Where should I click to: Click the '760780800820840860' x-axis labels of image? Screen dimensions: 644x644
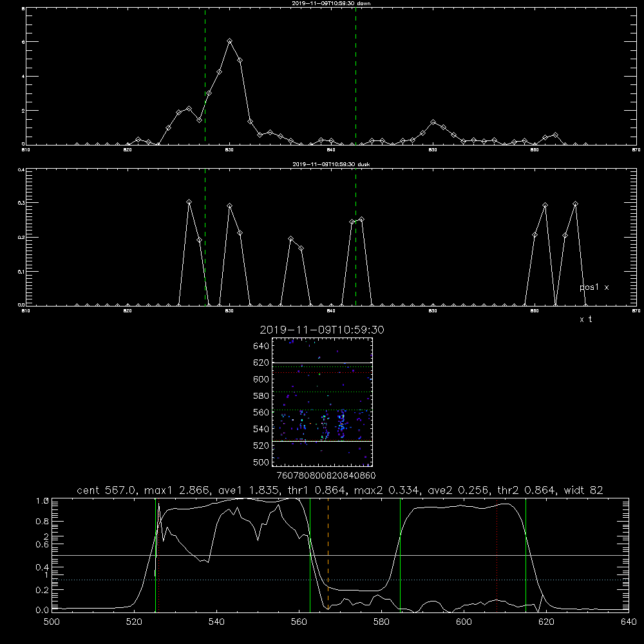[x=326, y=476]
